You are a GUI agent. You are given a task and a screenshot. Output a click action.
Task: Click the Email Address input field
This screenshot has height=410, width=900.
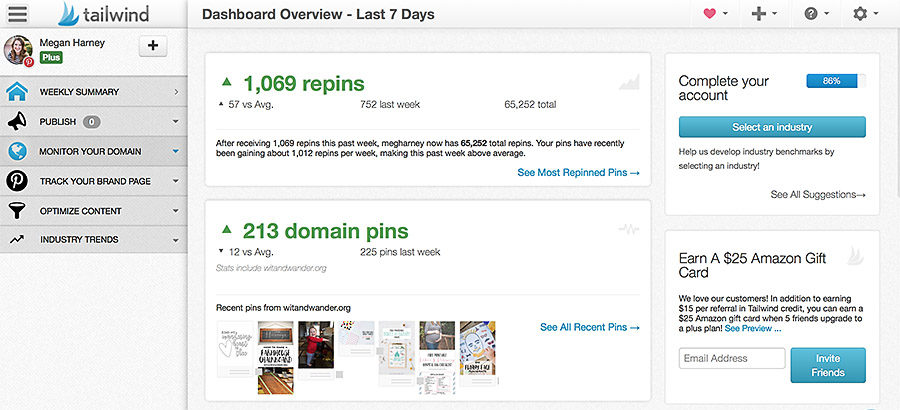[x=732, y=358]
